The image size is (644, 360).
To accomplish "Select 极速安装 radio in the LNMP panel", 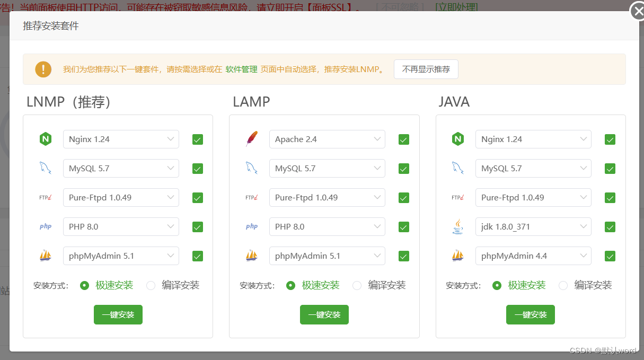I will [84, 285].
